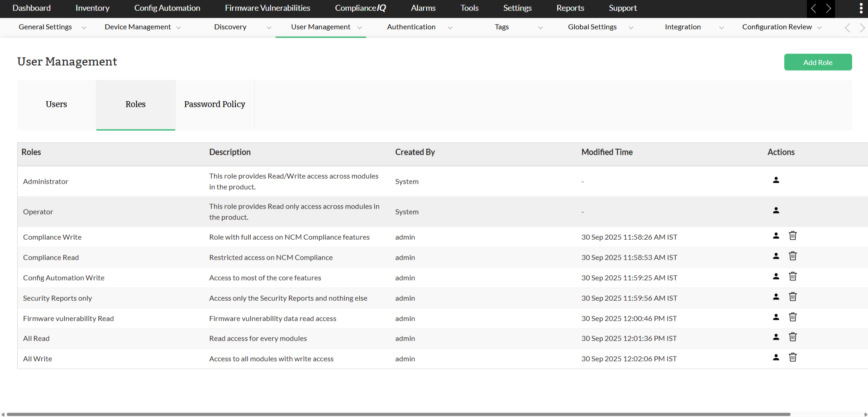Click user icon for Security Reports only
Screen dimensions: 868x417
[776, 297]
